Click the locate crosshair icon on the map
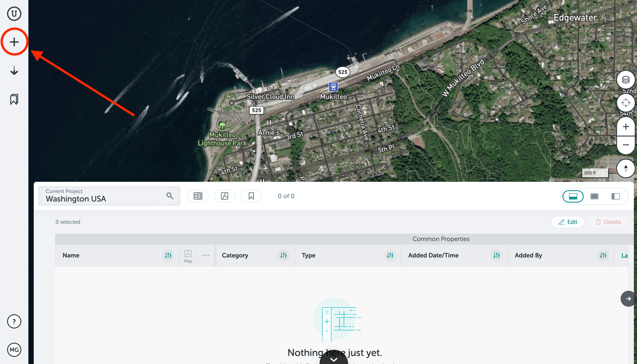 (626, 103)
